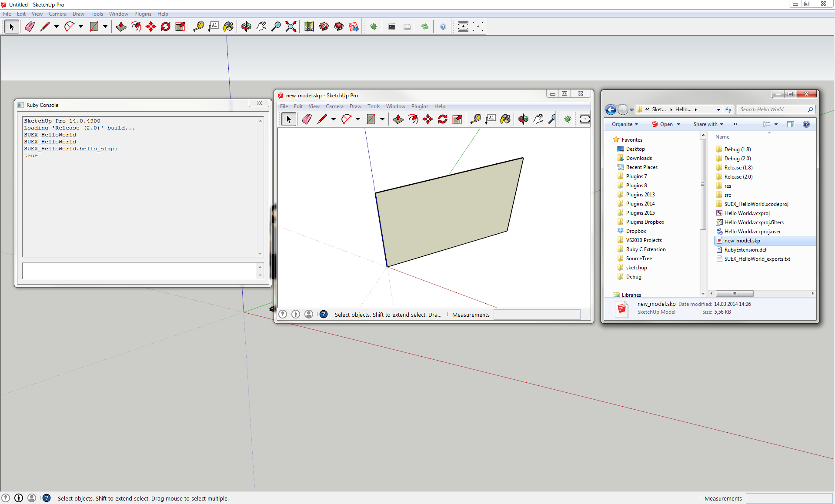The height and width of the screenshot is (504, 835).
Task: Toggle the Explorer preview pane button
Action: (790, 124)
